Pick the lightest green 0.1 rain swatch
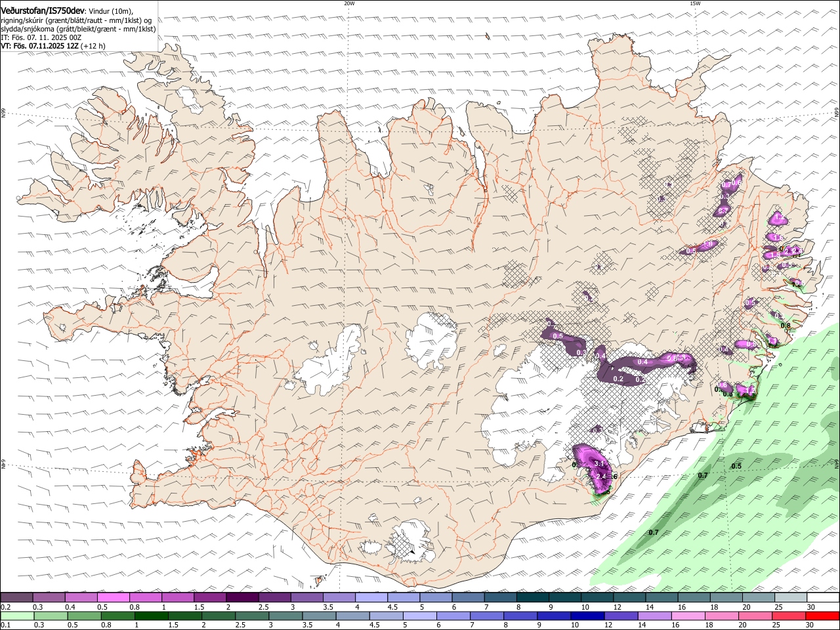840x630 pixels. point(16,616)
